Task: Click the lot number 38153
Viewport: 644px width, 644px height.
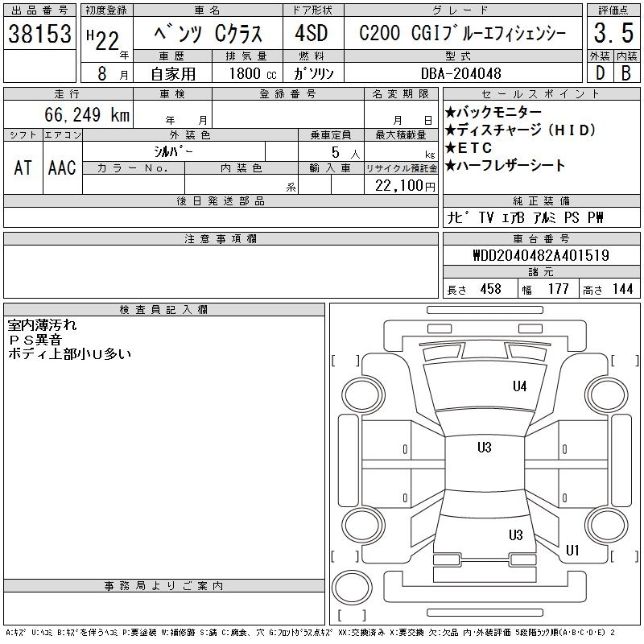Action: [39, 33]
